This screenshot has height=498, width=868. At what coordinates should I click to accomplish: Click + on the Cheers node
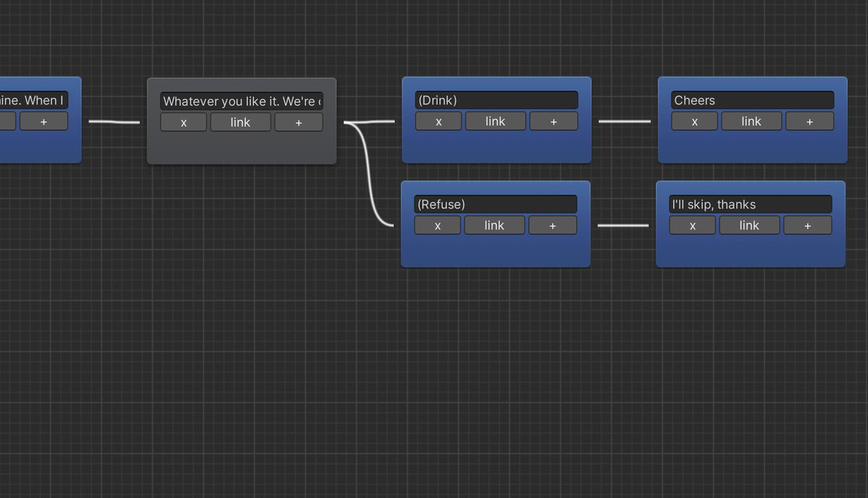pyautogui.click(x=809, y=121)
